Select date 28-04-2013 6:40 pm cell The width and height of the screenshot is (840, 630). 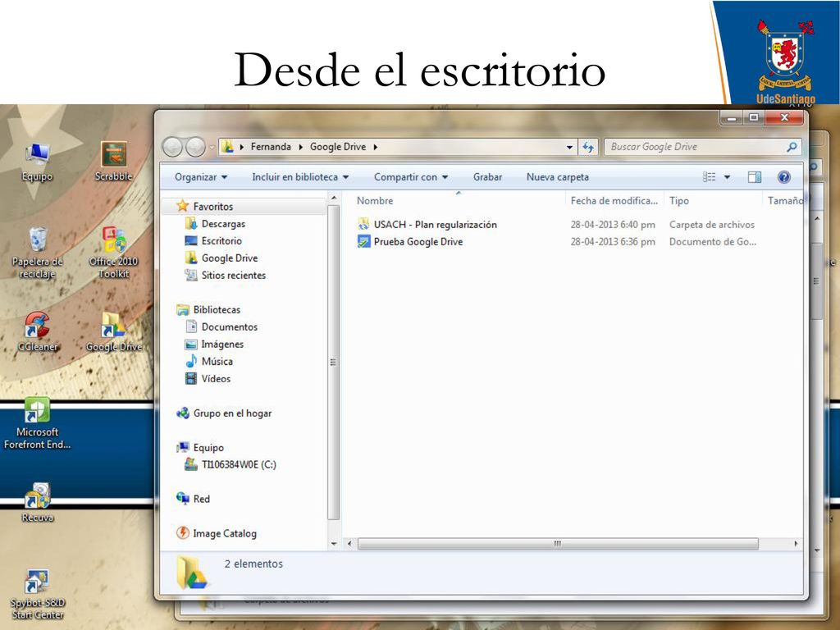coord(613,225)
